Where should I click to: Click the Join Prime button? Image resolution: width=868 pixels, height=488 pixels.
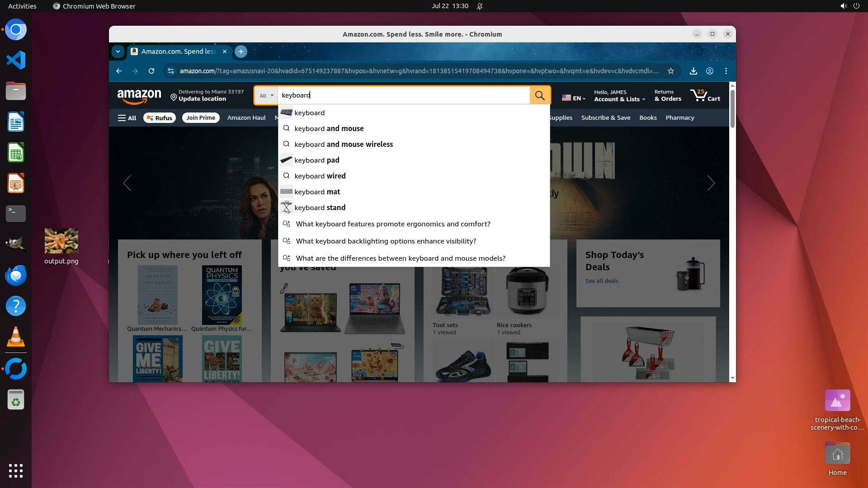click(200, 118)
